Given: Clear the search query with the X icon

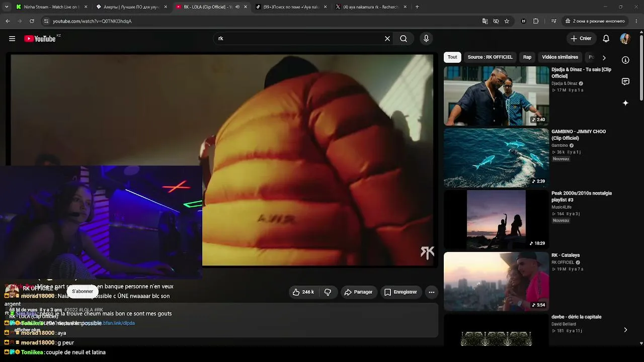Looking at the screenshot, I should click(x=387, y=39).
